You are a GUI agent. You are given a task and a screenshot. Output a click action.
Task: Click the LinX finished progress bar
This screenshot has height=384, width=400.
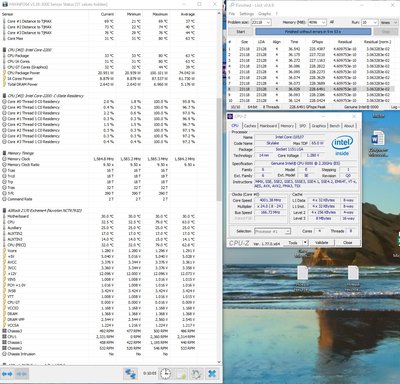coord(313,32)
